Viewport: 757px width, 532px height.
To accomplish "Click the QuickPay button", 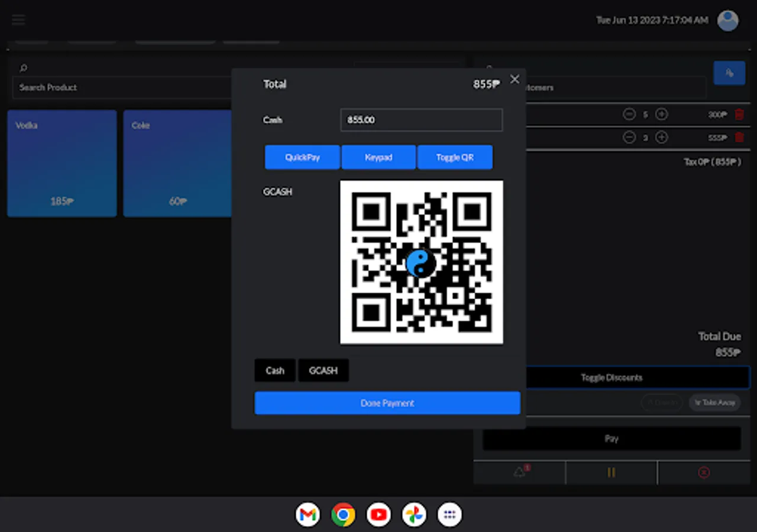I will (x=302, y=157).
